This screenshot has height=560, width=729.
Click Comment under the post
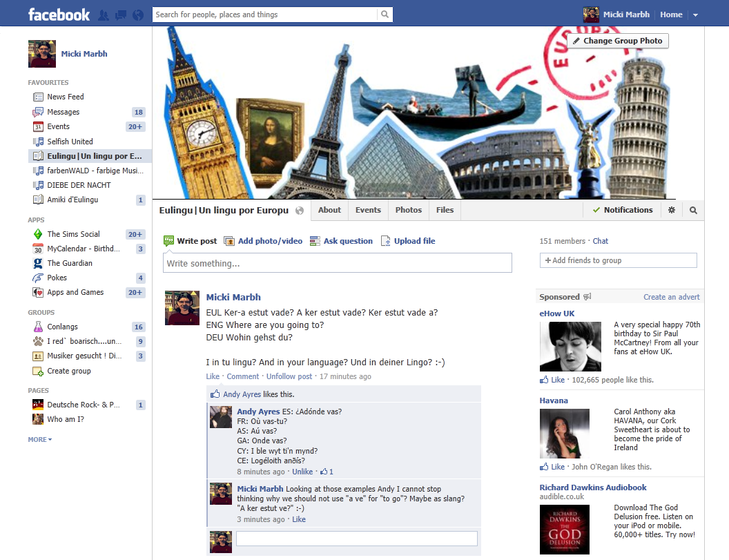[x=243, y=376]
